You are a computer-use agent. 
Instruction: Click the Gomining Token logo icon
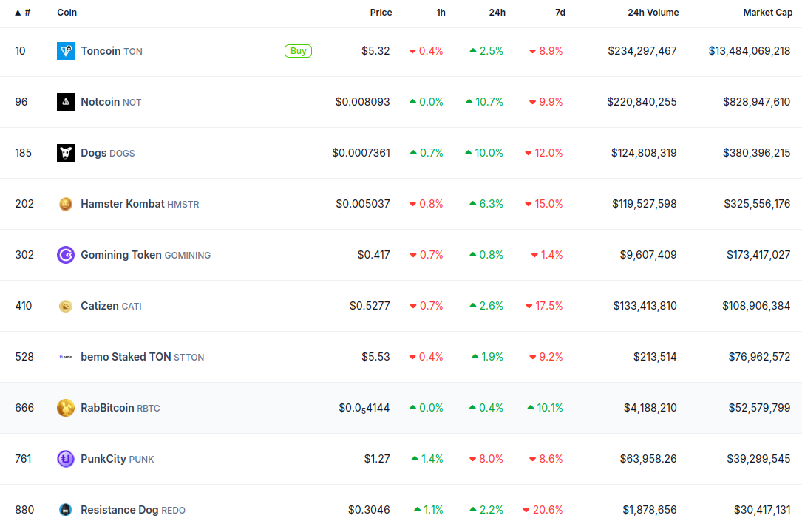click(66, 255)
